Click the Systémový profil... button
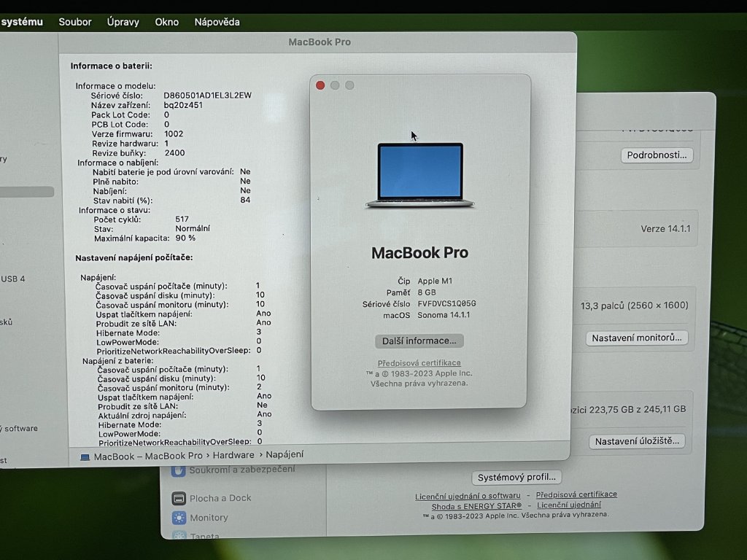Screen dimensions: 747x560 517,477
